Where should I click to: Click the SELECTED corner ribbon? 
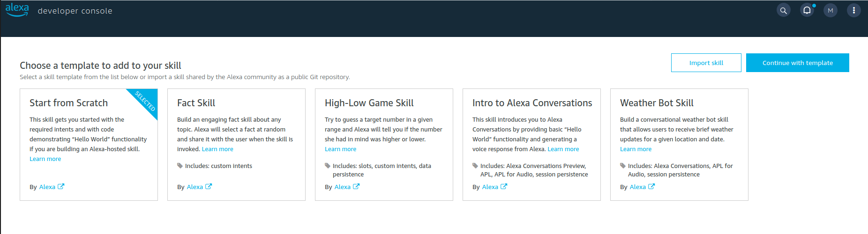click(x=145, y=101)
